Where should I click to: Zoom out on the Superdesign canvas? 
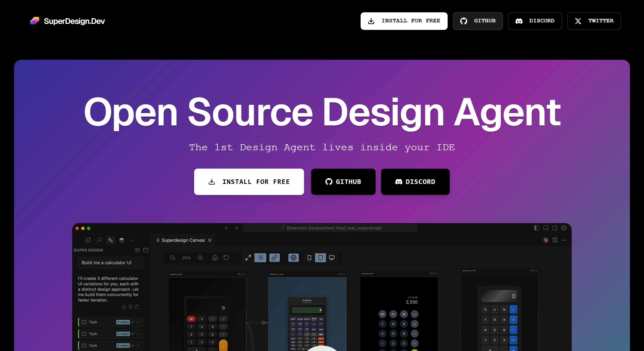click(x=173, y=258)
